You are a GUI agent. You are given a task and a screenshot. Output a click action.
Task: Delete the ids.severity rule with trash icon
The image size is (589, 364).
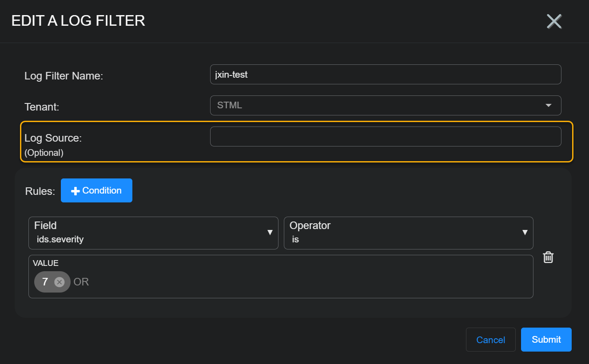548,257
